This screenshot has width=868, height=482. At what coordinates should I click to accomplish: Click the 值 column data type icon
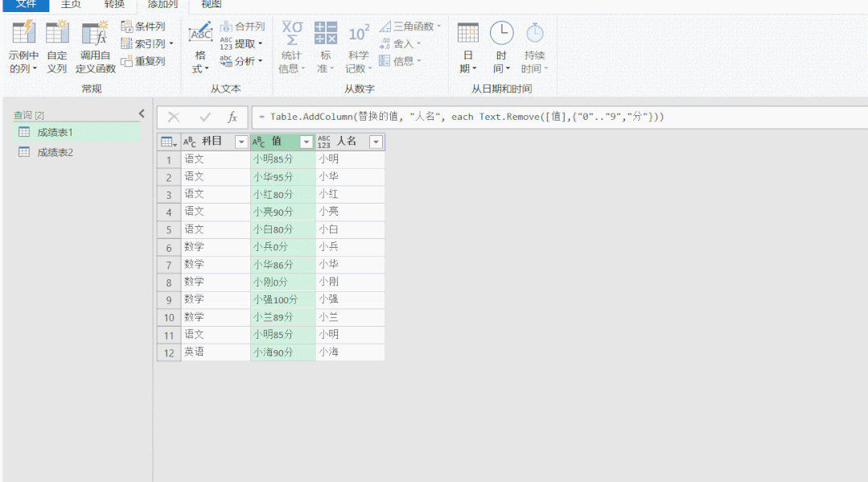click(x=258, y=142)
